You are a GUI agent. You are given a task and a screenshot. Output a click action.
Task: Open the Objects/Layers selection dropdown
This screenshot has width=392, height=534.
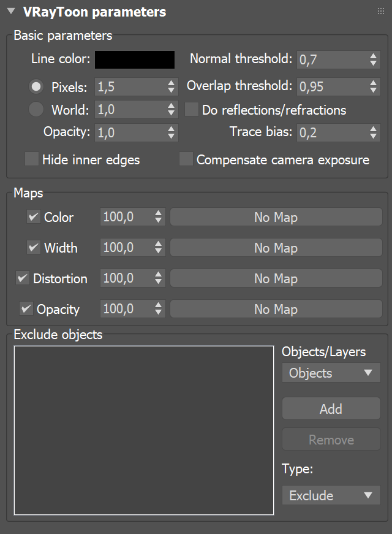click(331, 373)
